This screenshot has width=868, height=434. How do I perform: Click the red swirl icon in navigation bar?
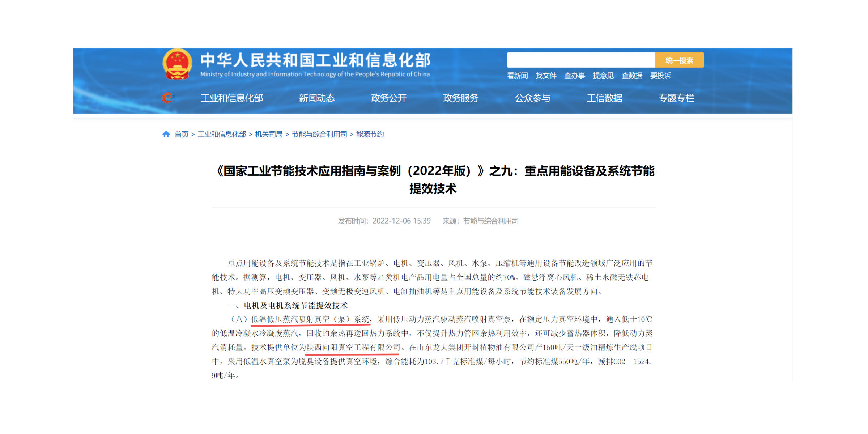click(167, 98)
